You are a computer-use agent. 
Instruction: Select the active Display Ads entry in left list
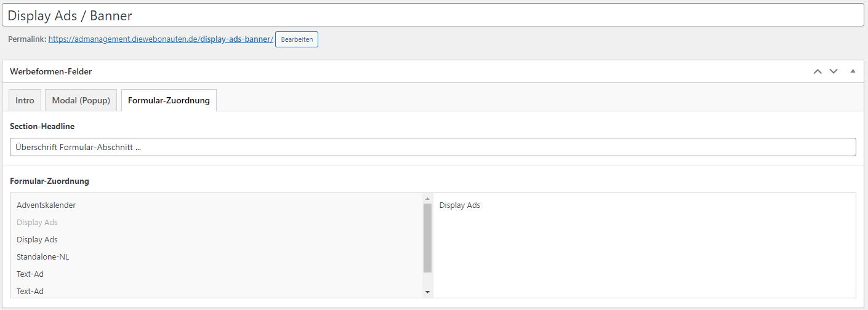pos(37,239)
